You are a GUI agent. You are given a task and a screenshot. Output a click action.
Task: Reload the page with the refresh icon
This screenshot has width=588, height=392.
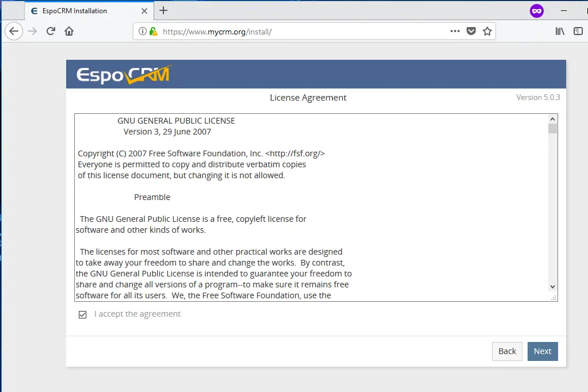click(51, 31)
